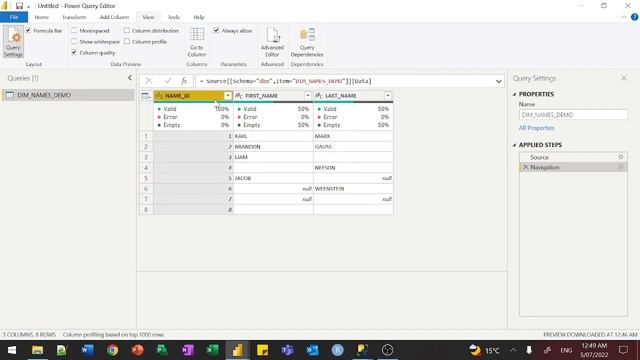Open notification center on taskbar
640x360 pixels.
click(x=623, y=350)
